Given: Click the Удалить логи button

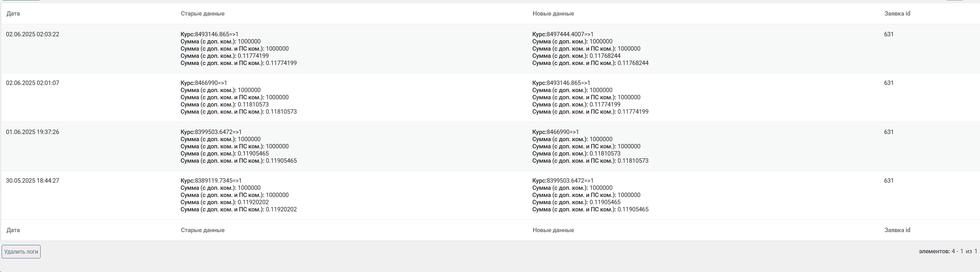Looking at the screenshot, I should pos(21,252).
